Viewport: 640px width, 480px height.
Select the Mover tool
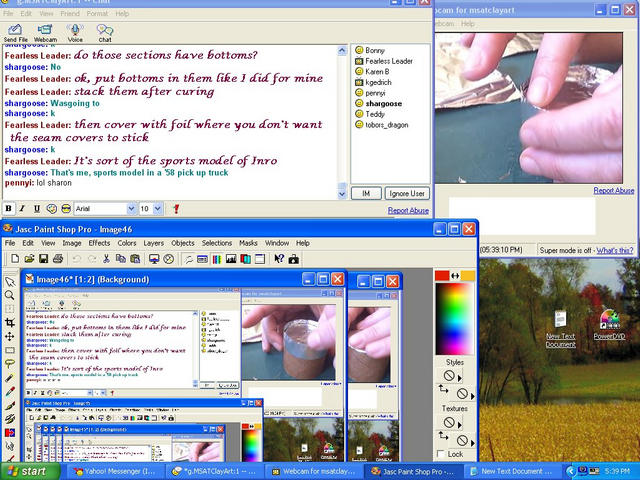(9, 337)
